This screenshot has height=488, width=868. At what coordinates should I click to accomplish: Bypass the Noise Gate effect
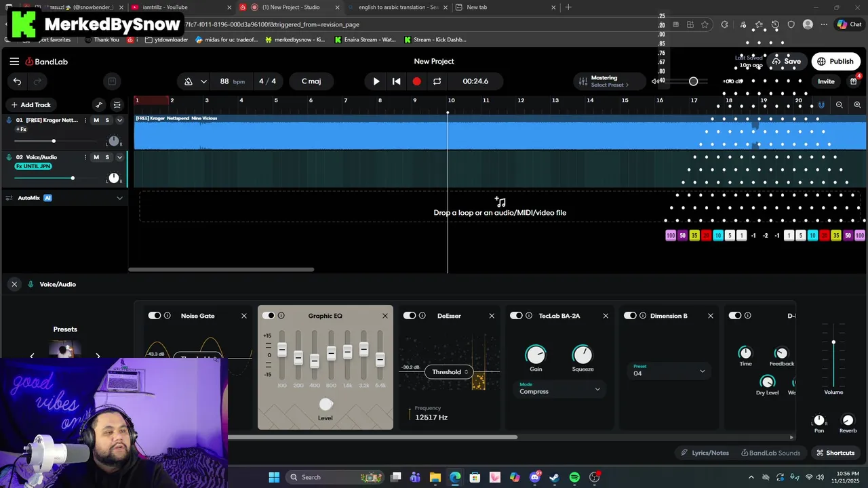(155, 316)
